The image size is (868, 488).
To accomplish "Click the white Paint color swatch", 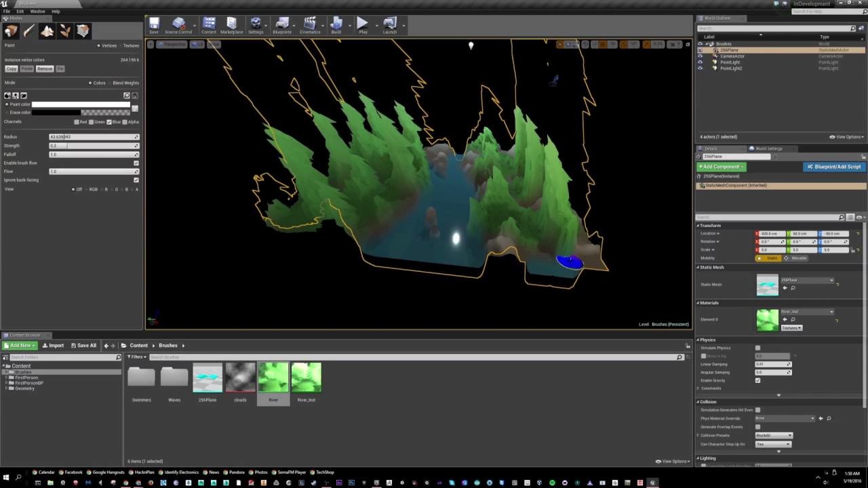I will tap(80, 104).
